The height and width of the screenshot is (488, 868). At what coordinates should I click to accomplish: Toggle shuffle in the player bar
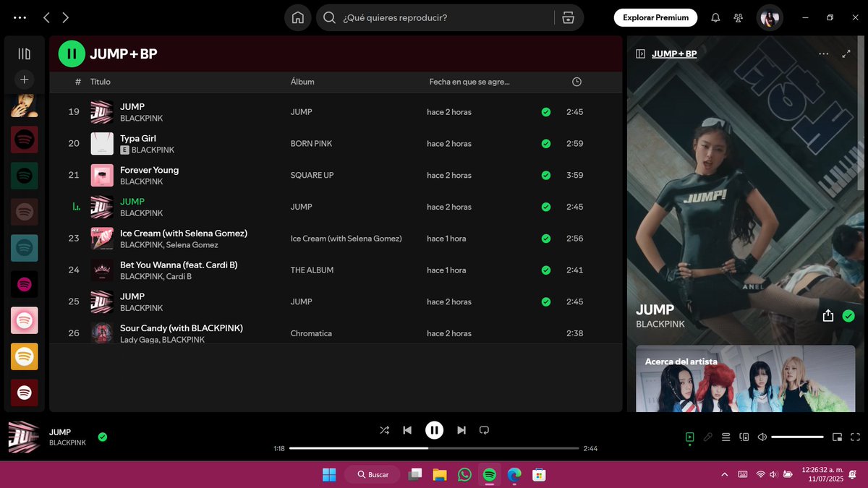coord(384,430)
